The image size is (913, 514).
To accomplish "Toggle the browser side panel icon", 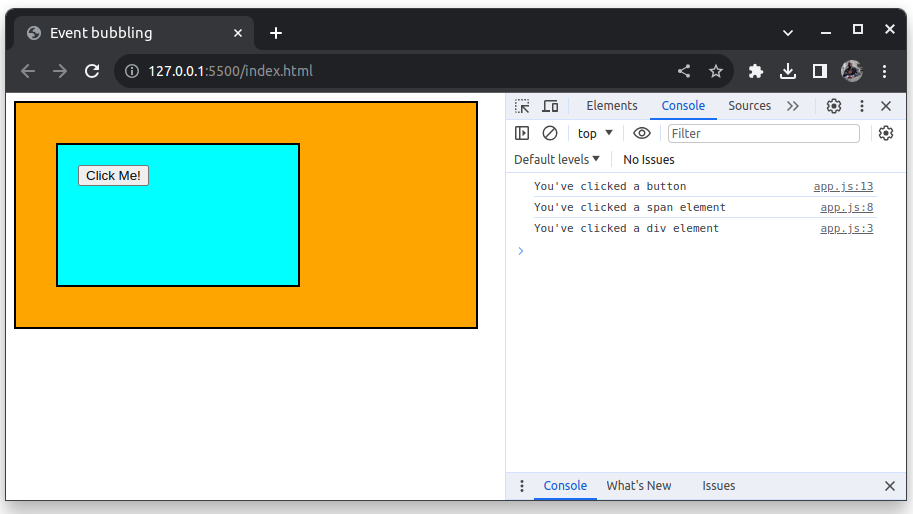I will click(820, 71).
